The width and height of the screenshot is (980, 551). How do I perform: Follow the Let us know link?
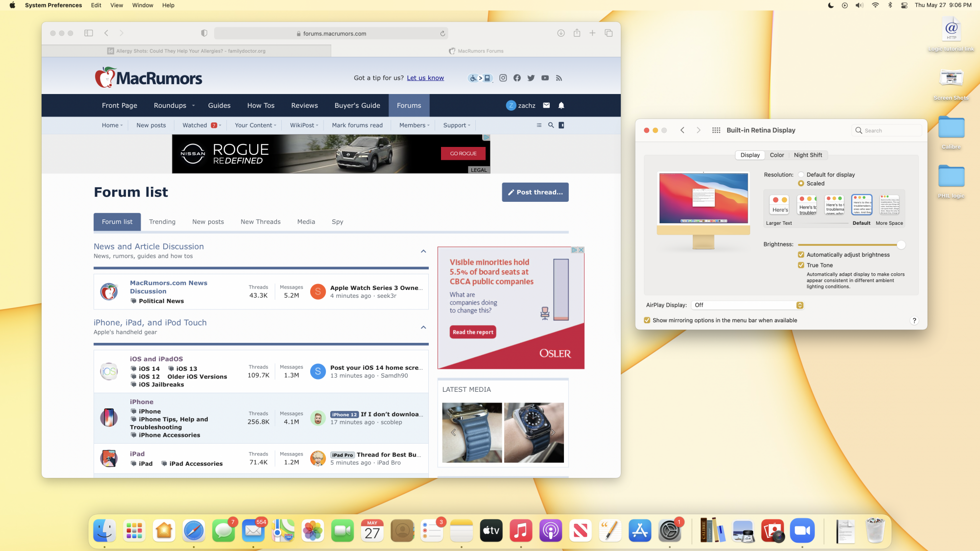click(425, 78)
